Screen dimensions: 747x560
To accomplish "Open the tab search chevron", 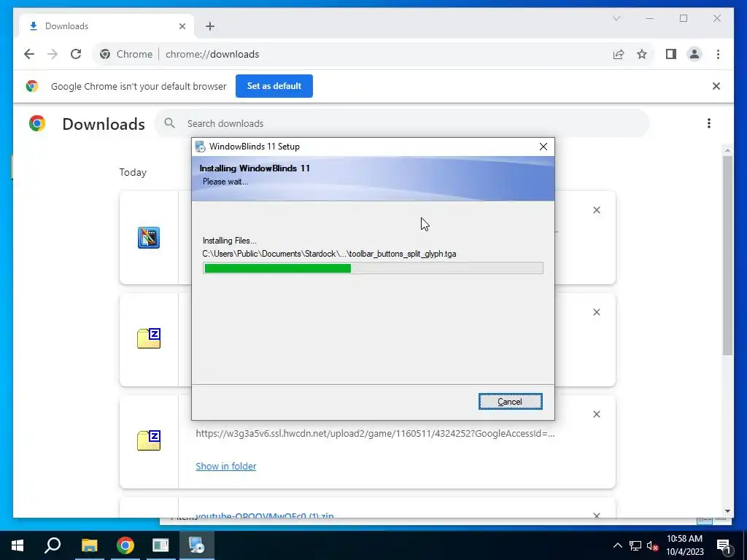I will coord(616,18).
